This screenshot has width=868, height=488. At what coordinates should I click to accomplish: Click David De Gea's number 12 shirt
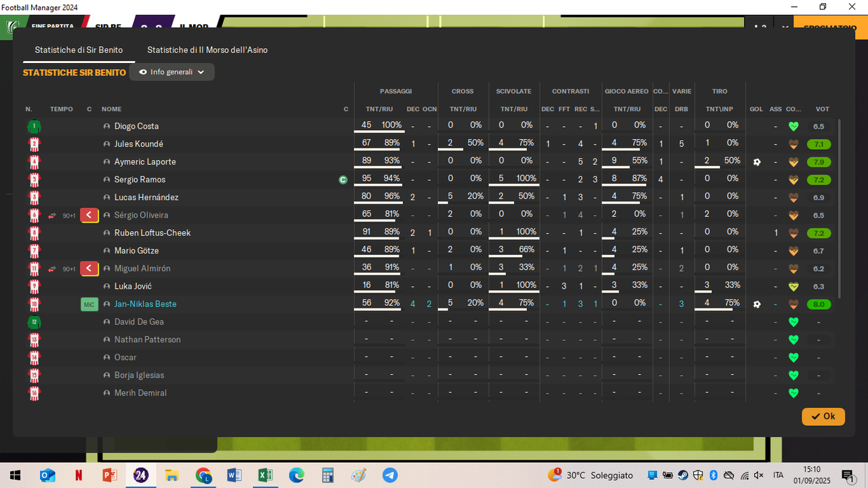point(34,322)
